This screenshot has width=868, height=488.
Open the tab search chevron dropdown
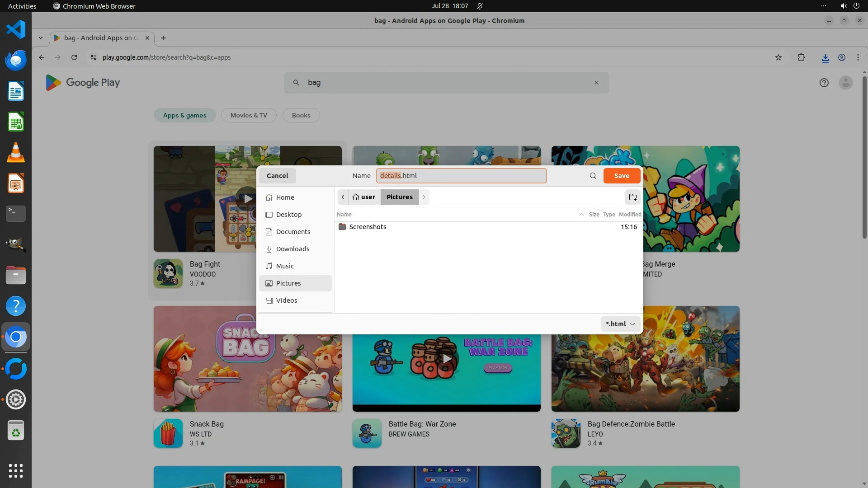[41, 38]
